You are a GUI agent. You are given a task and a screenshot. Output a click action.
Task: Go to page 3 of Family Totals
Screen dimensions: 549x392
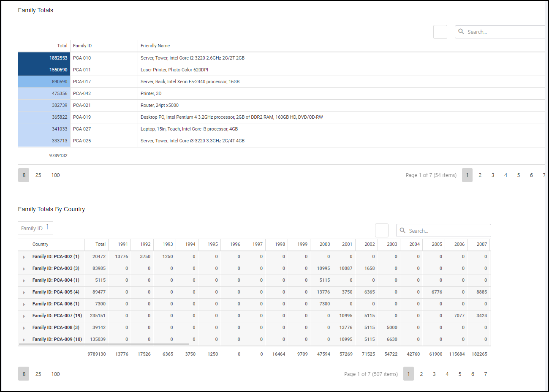point(493,175)
